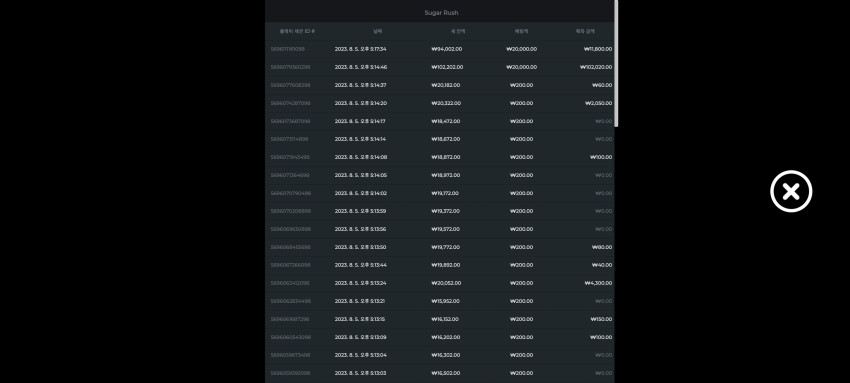The height and width of the screenshot is (383, 850).
Task: Click the balance ₩19,892.00
Action: [446, 265]
